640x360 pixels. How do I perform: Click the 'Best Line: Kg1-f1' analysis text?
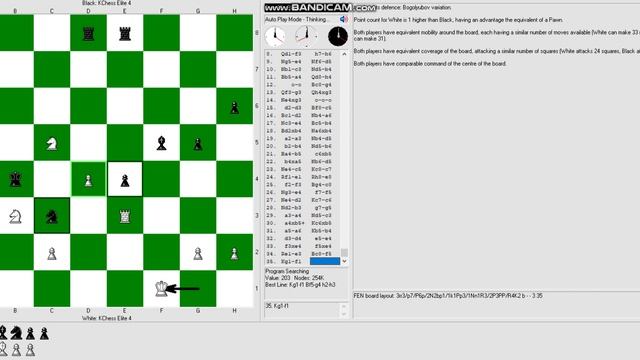click(x=300, y=284)
